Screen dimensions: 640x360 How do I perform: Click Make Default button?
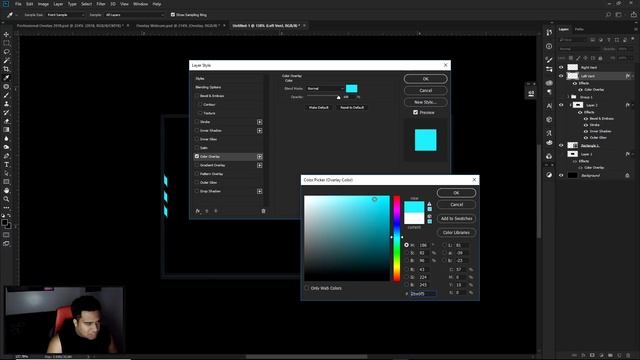point(318,107)
